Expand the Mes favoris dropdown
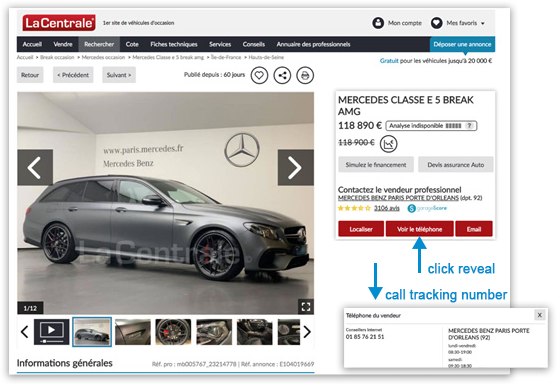The image size is (557, 385). (x=482, y=23)
